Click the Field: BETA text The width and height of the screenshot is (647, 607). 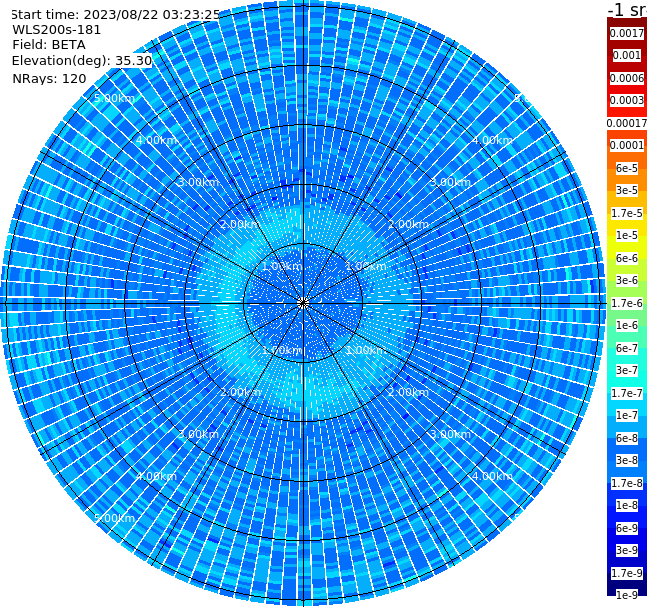pos(49,45)
